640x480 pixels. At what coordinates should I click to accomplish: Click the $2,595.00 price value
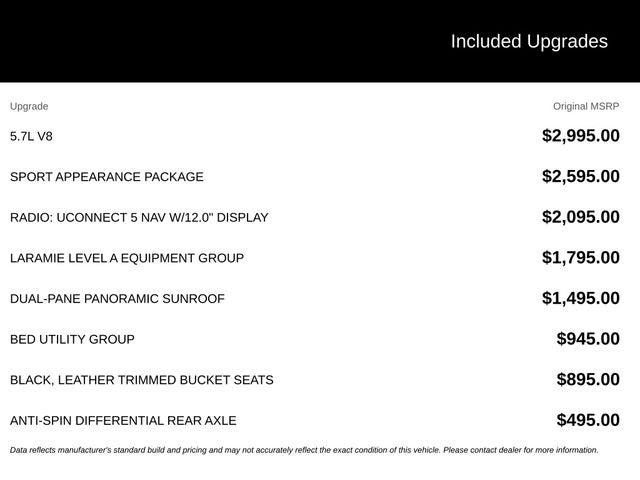pyautogui.click(x=580, y=176)
